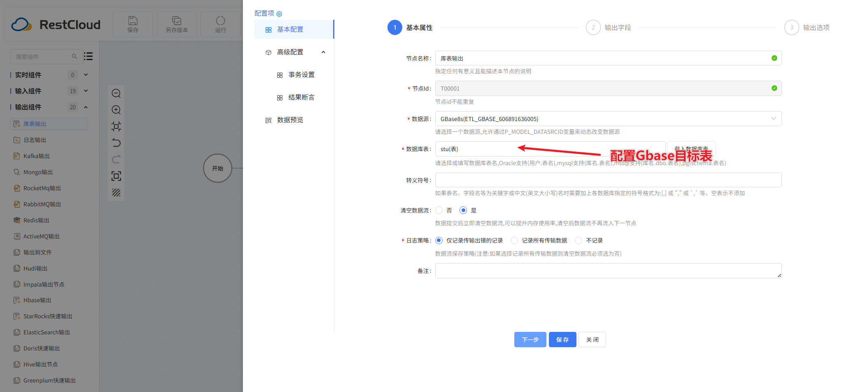Select the 是 radio for 清空数据流
Viewport: 868px width, 392px height.
click(x=463, y=210)
